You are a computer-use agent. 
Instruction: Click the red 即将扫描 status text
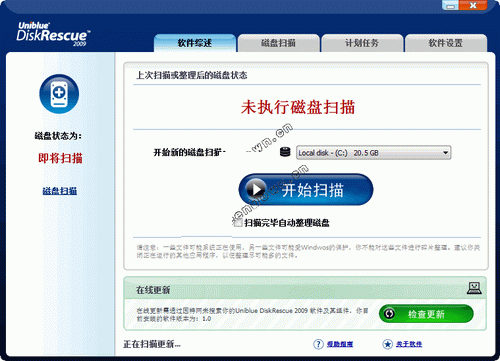click(60, 158)
